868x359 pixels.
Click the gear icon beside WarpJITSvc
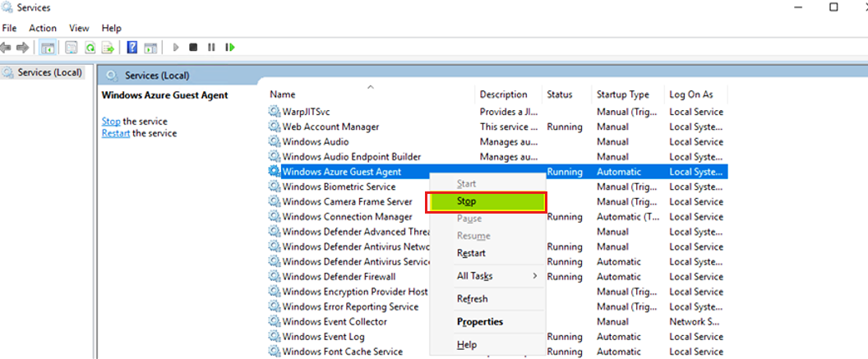[x=274, y=112]
